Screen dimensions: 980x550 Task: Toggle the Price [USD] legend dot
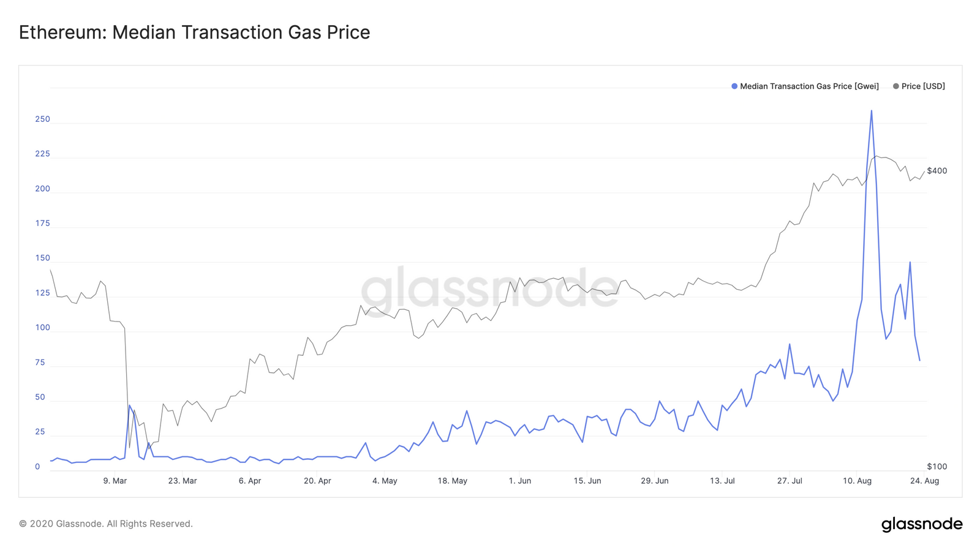(896, 86)
